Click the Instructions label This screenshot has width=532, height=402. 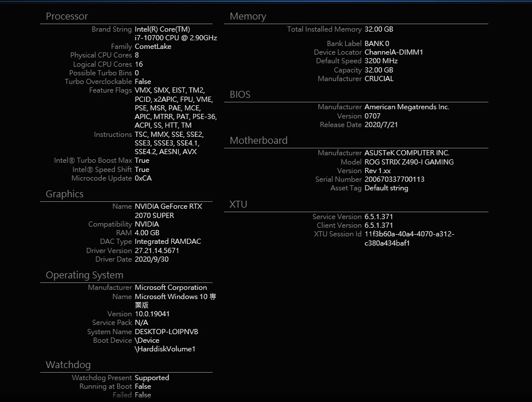tap(113, 135)
